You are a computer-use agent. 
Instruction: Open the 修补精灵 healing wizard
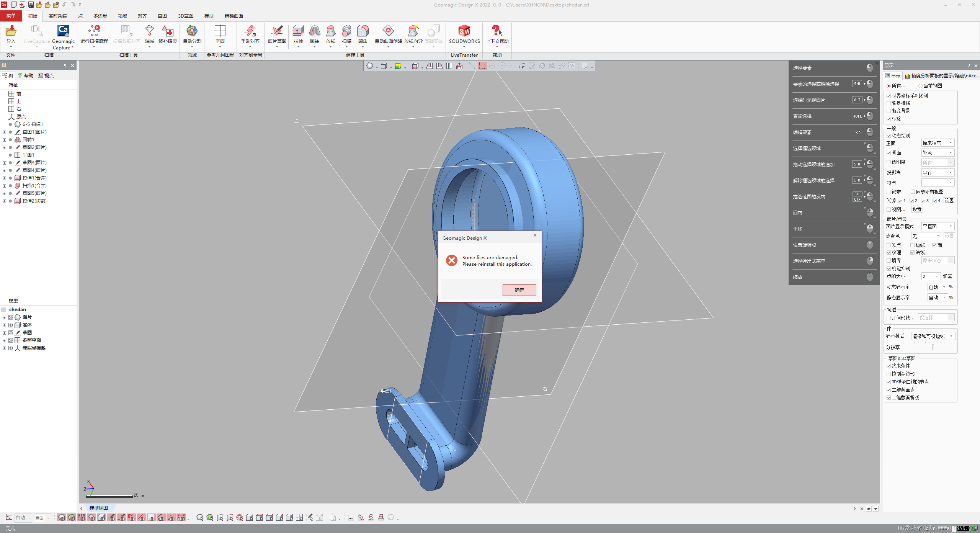click(167, 31)
